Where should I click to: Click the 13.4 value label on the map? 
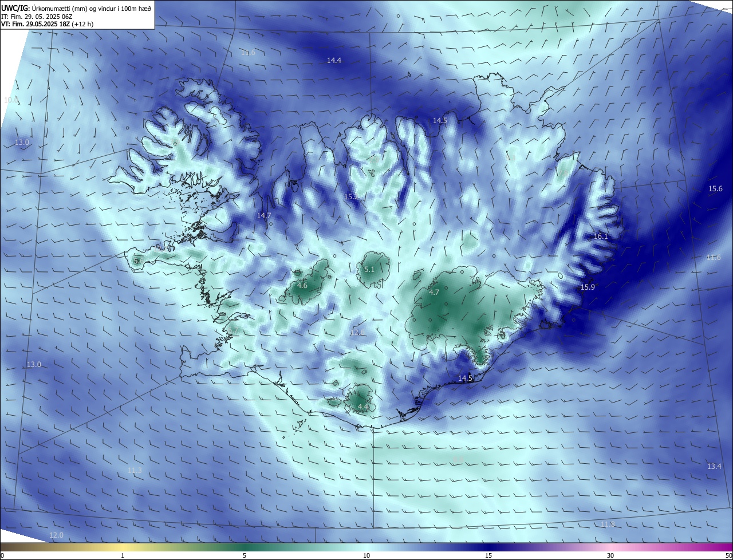(x=714, y=467)
